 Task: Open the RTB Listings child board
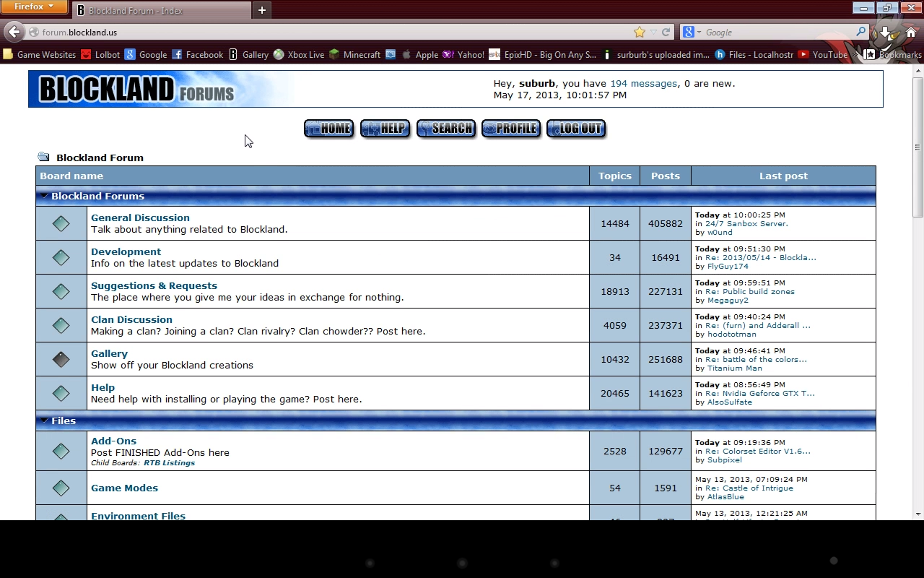click(x=169, y=463)
